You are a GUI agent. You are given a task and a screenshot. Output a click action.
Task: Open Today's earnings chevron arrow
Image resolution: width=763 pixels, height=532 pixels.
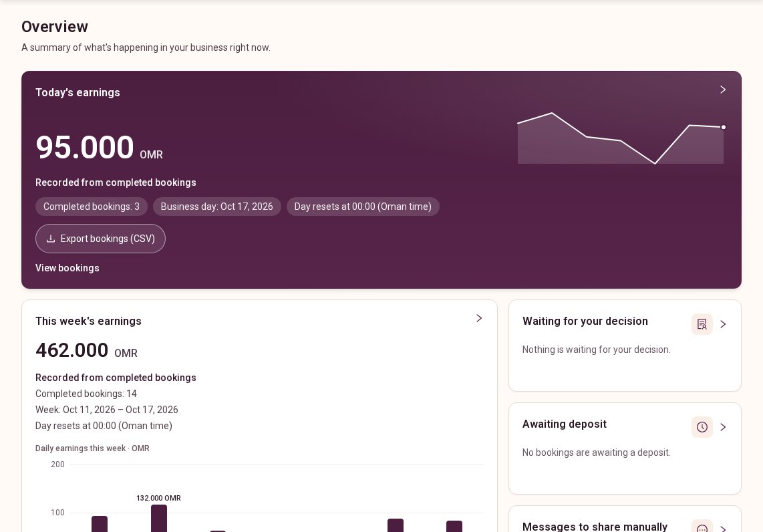click(x=723, y=90)
